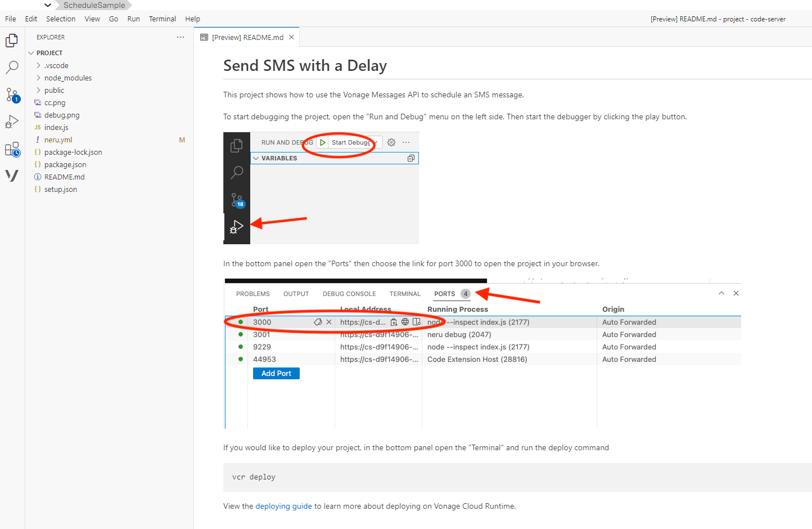Open Explorer's more actions ellipsis menu

click(x=181, y=37)
